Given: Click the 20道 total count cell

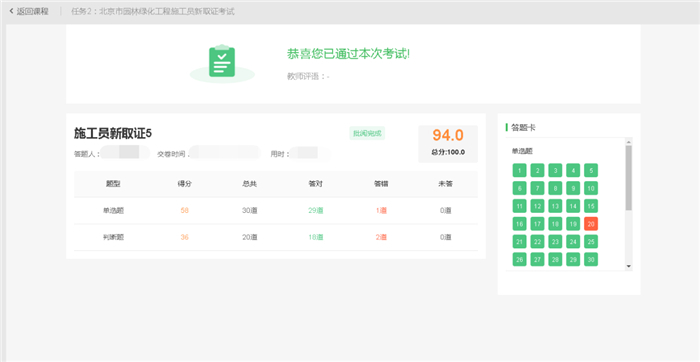Looking at the screenshot, I should pyautogui.click(x=250, y=237).
